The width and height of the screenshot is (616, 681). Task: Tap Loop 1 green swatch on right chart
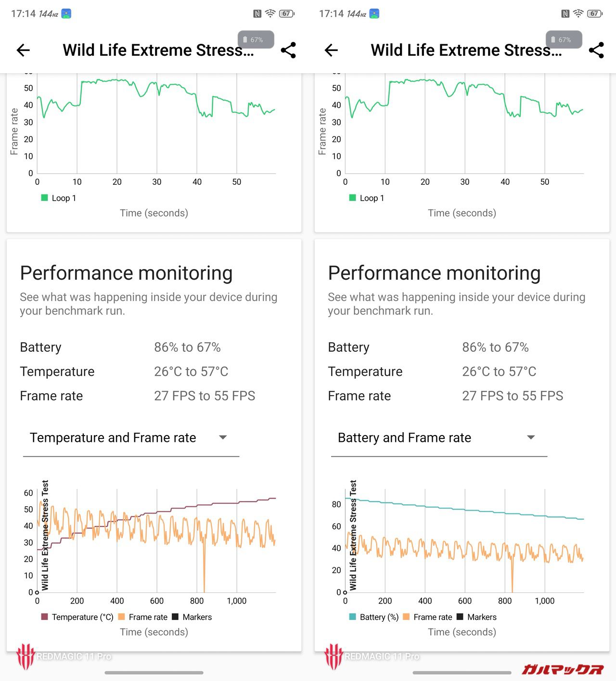point(353,198)
